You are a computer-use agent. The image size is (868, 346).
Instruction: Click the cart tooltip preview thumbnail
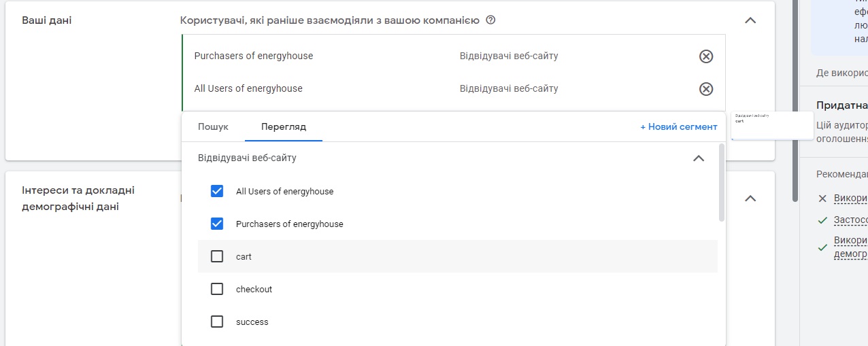(x=771, y=125)
